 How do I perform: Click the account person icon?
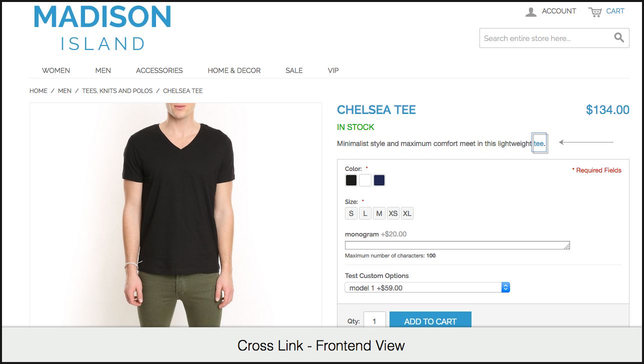(x=531, y=11)
